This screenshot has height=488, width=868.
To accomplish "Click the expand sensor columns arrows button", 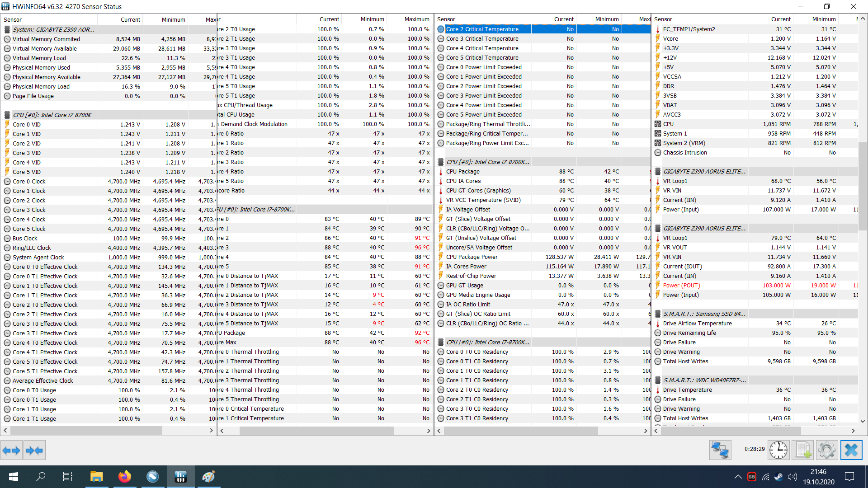I will [11, 450].
